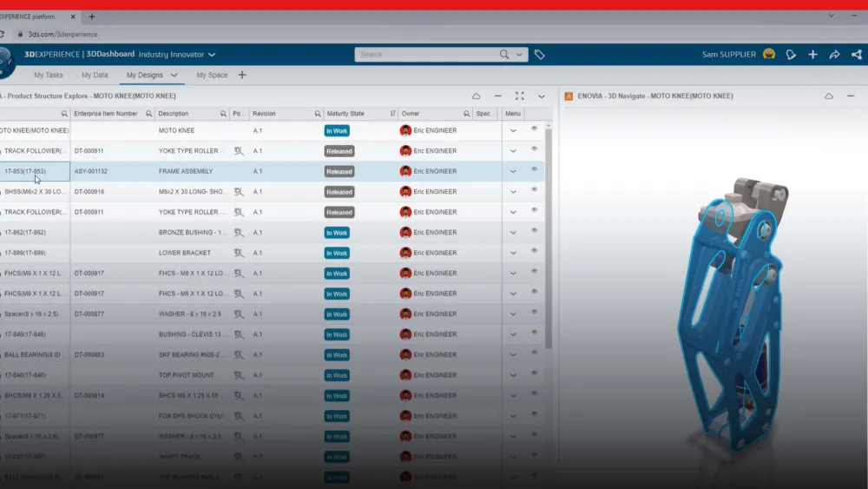Click the plus add icon in the top bar
The width and height of the screenshot is (868, 489).
812,54
